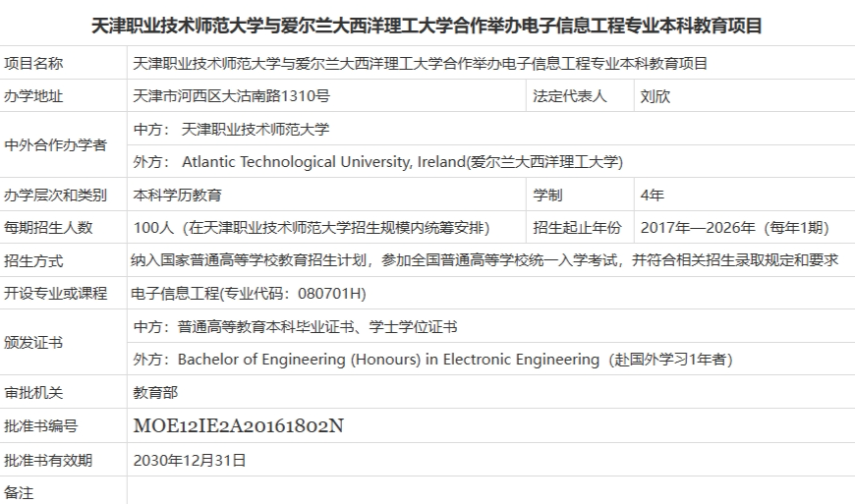Screen dimensions: 855x504
Task: Select the 办学层次和类别 label cell
Action: (63, 195)
